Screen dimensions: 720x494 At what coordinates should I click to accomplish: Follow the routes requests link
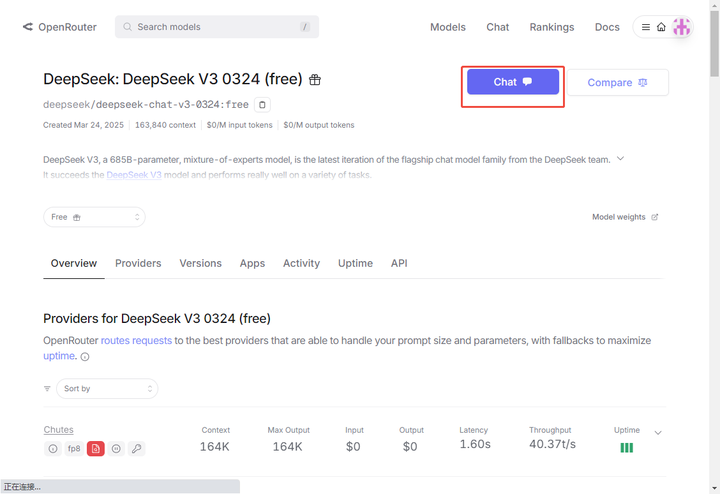(x=136, y=341)
